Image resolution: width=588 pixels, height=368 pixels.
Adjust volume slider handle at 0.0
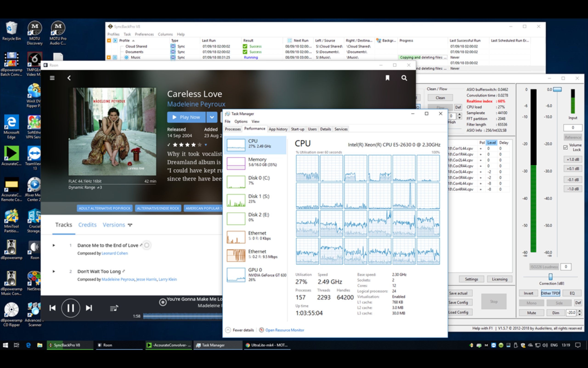tap(557, 89)
